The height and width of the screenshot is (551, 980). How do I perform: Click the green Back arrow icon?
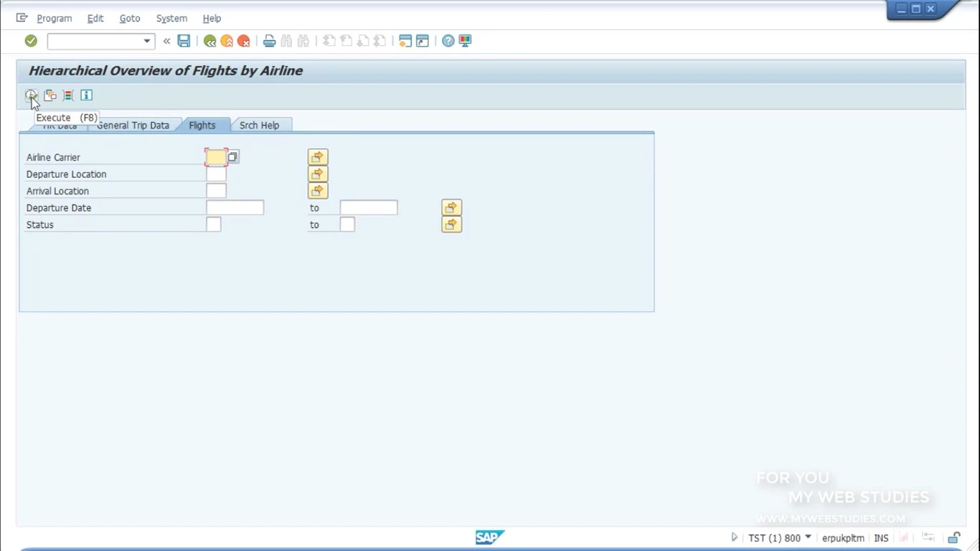click(x=209, y=41)
